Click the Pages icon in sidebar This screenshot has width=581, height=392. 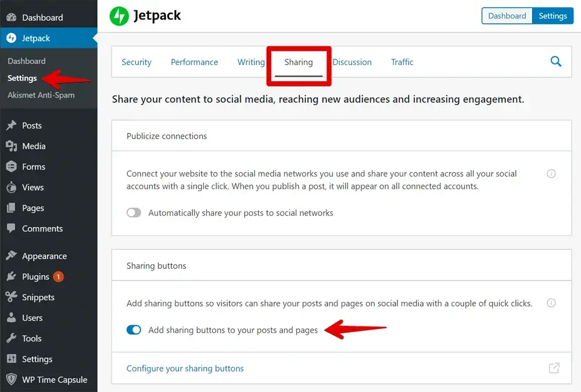12,208
